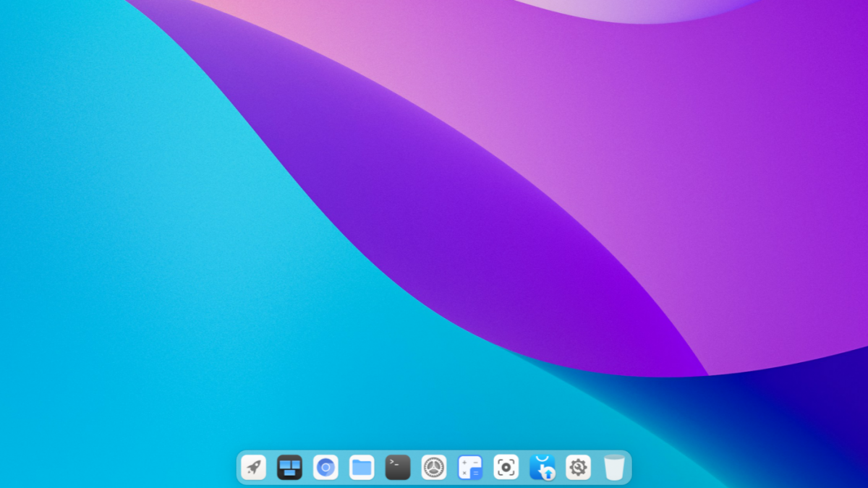Open the Screenshot capture tool
Image resolution: width=868 pixels, height=488 pixels.
pos(506,468)
